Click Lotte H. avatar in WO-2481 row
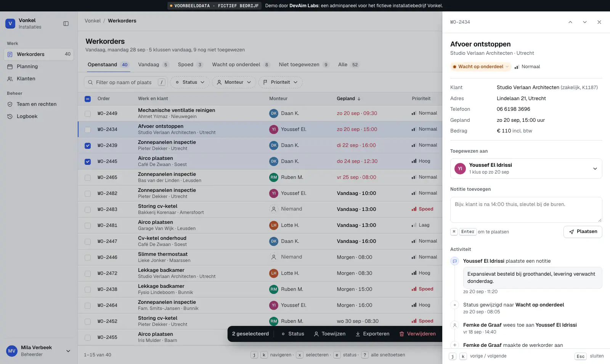 click(x=274, y=225)
